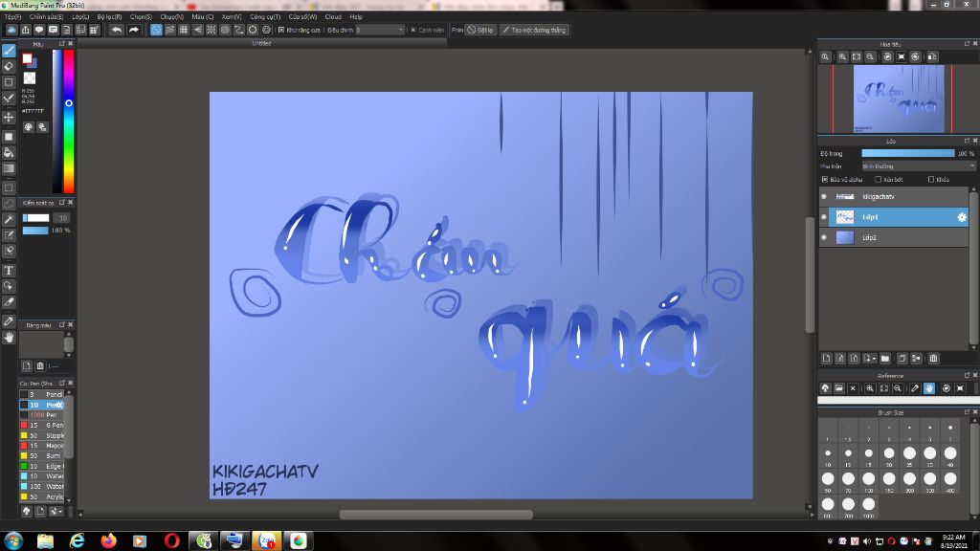Open Lớp1 layer settings gear
The height and width of the screenshot is (551, 980).
click(961, 217)
